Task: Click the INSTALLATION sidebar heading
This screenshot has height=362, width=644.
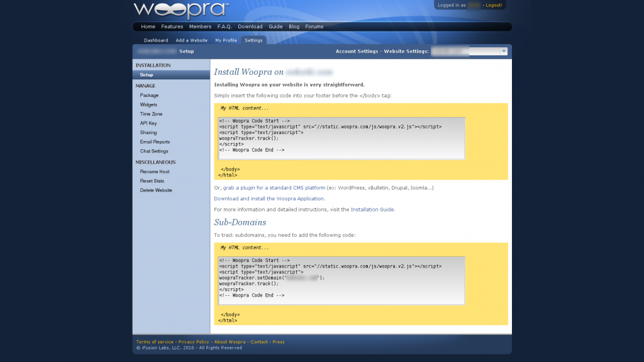Action: click(153, 65)
